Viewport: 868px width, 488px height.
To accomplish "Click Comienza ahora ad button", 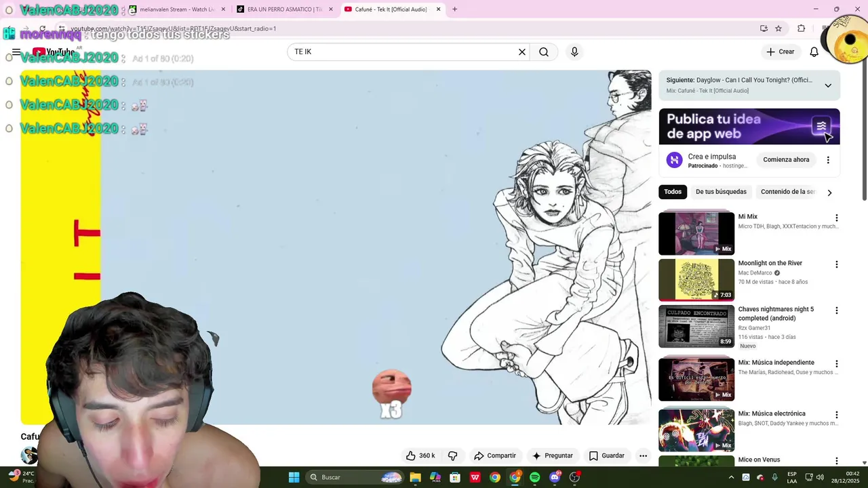I will coord(786,160).
